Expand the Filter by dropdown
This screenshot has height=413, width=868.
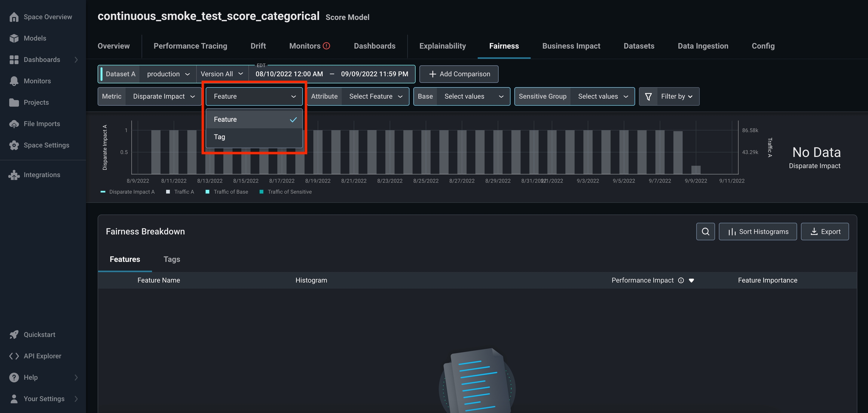click(x=676, y=97)
